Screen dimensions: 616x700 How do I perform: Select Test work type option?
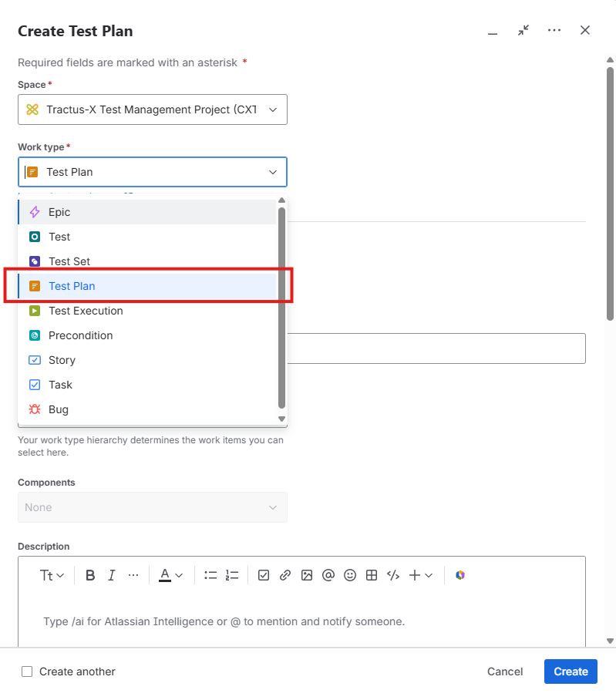tap(147, 237)
